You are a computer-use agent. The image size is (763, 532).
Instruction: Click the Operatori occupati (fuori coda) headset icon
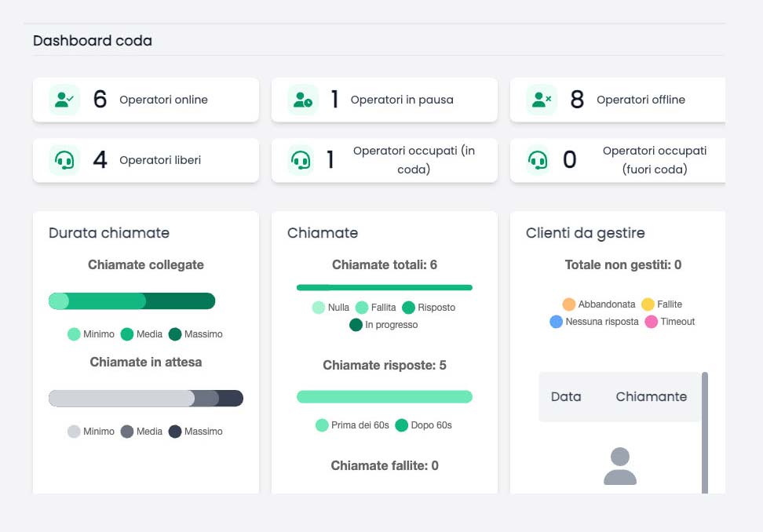[538, 160]
